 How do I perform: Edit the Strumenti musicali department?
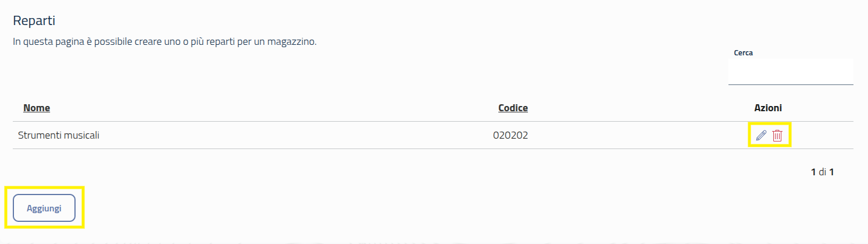click(x=761, y=136)
